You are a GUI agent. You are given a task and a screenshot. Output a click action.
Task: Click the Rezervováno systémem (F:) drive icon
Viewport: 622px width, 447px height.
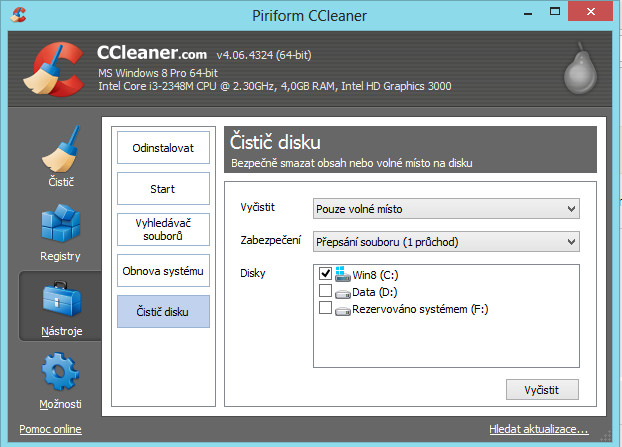tap(342, 311)
